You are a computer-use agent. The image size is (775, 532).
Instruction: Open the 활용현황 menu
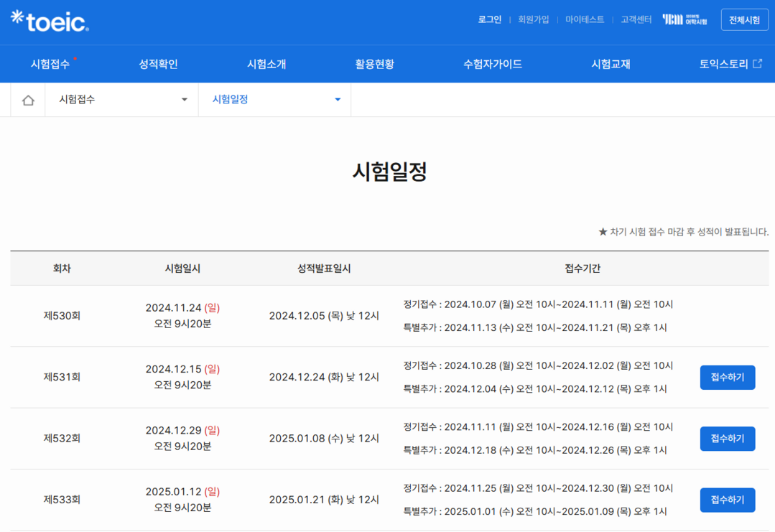tap(374, 64)
